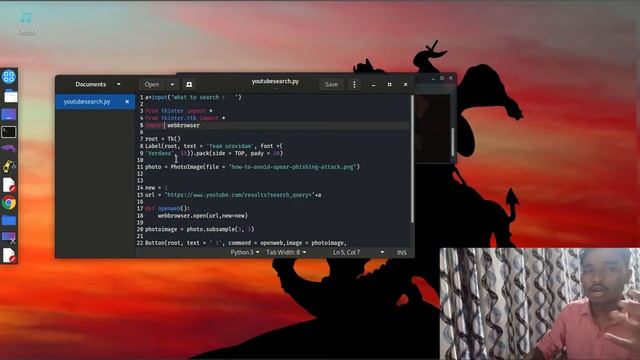Viewport: 640px width, 360px height.
Task: Open the app grid icon in the dock
Action: pyautogui.click(x=9, y=77)
